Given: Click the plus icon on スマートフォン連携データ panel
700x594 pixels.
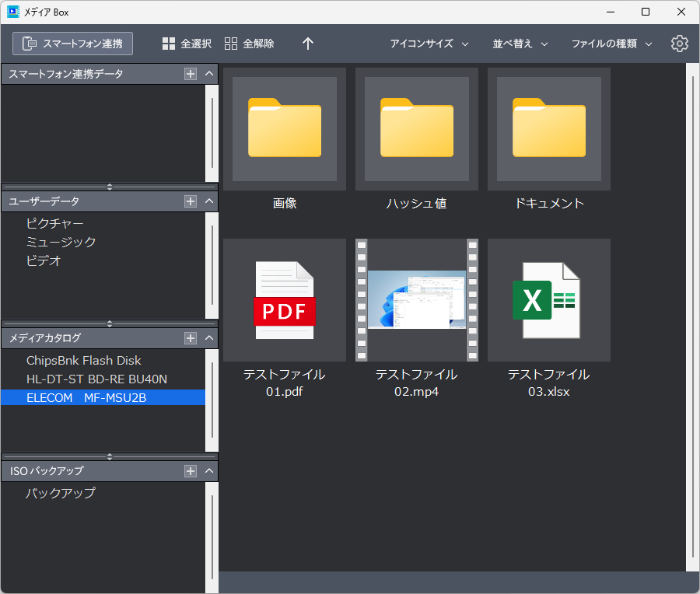Looking at the screenshot, I should coord(192,74).
